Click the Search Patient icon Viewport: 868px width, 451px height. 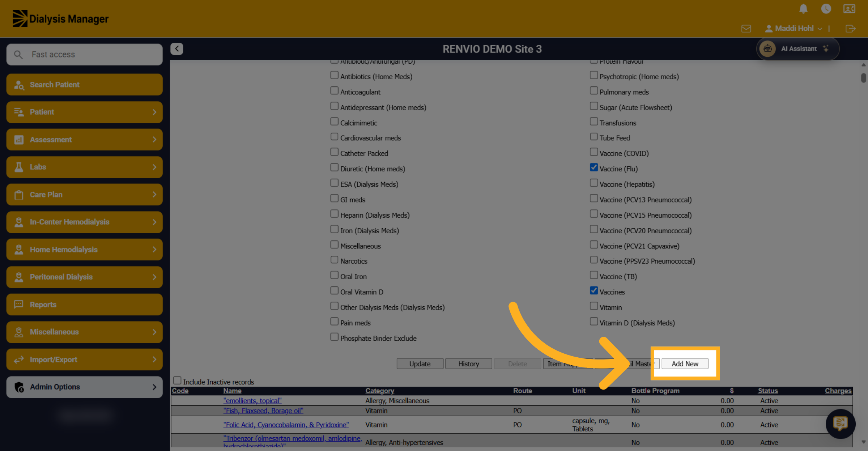19,85
